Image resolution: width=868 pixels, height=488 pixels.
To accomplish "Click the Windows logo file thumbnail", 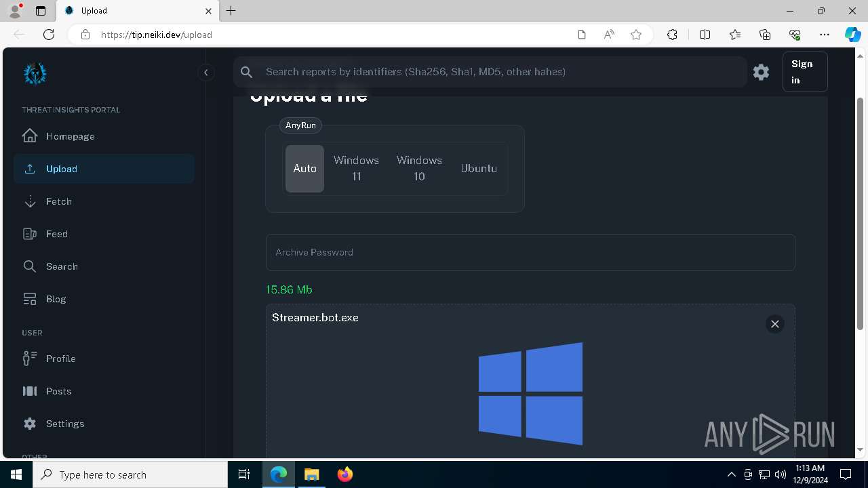I will tap(530, 394).
